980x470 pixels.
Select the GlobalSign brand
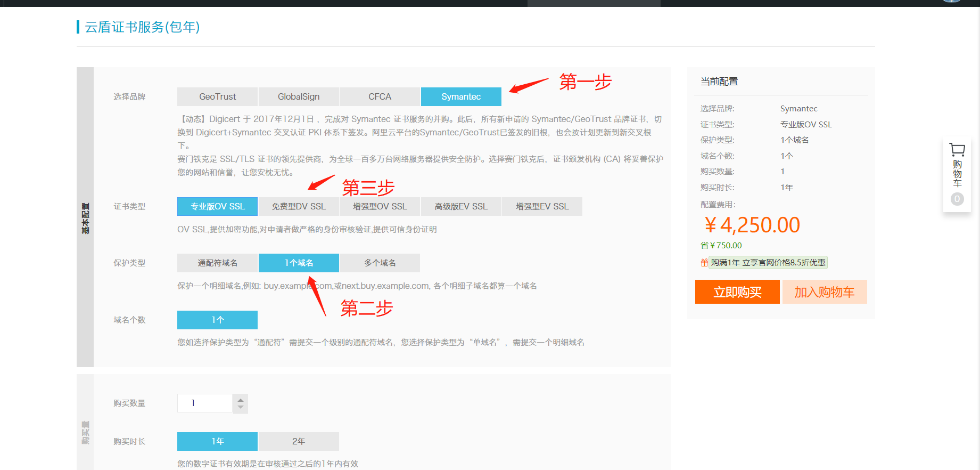click(299, 96)
